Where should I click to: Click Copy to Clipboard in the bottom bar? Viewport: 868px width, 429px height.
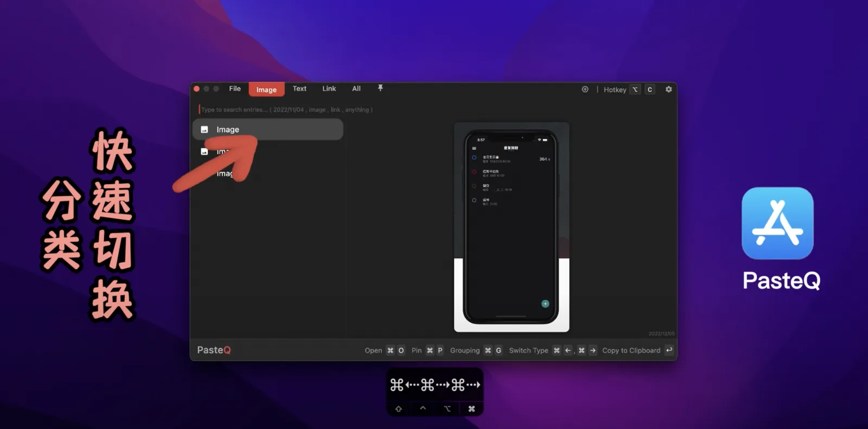[631, 350]
